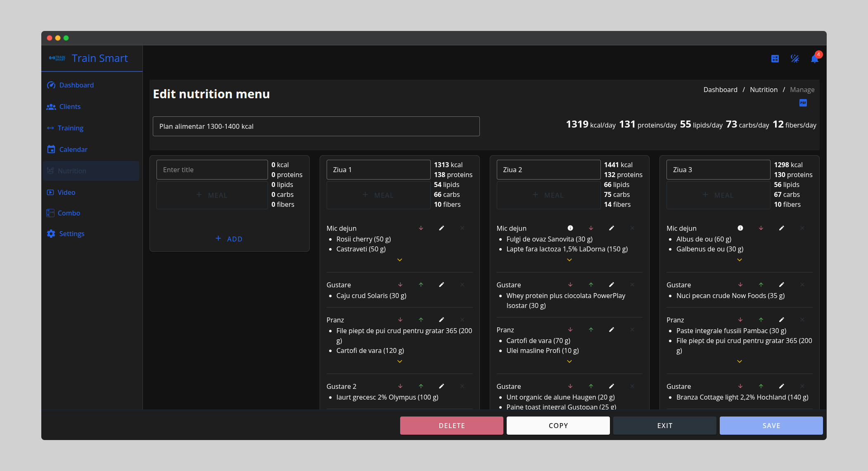Open the Nutrition section in the sidebar
This screenshot has height=471, width=868.
[x=72, y=170]
